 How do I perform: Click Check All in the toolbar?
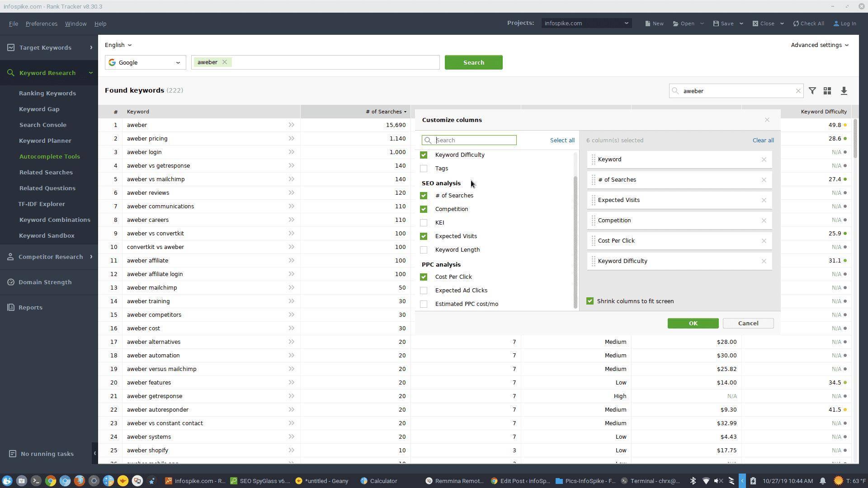click(x=808, y=23)
